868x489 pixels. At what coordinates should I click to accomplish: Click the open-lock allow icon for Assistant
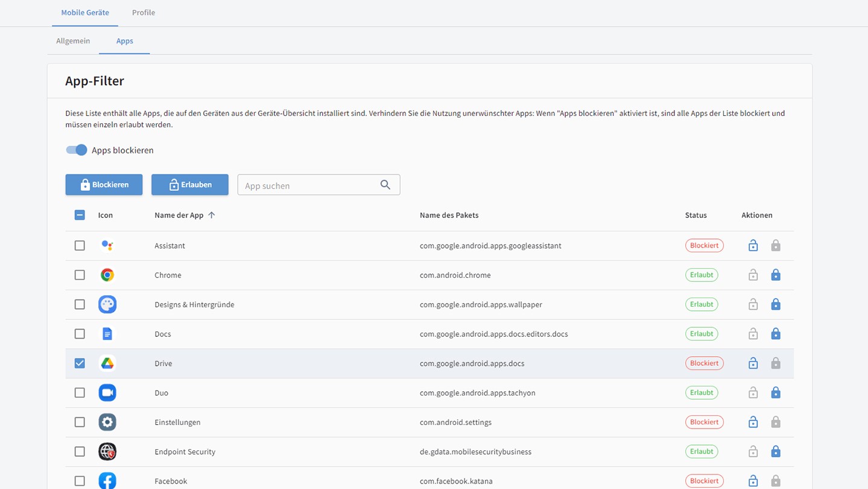click(x=753, y=246)
